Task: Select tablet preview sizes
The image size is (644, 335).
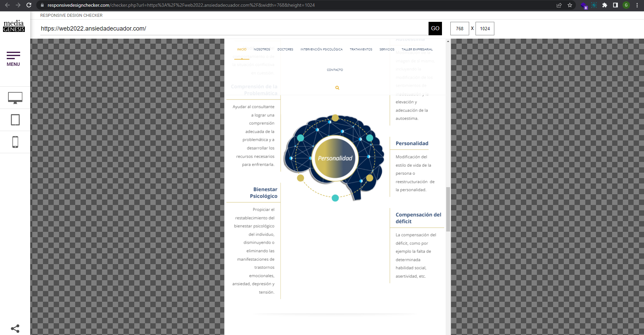Action: tap(15, 120)
